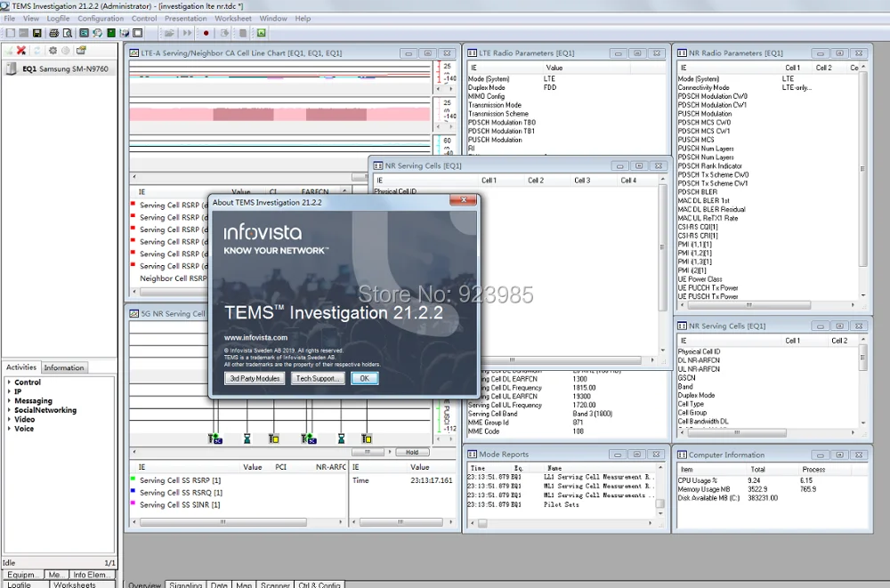Click the green Serving Cell SS RSRP color swatch

point(133,479)
